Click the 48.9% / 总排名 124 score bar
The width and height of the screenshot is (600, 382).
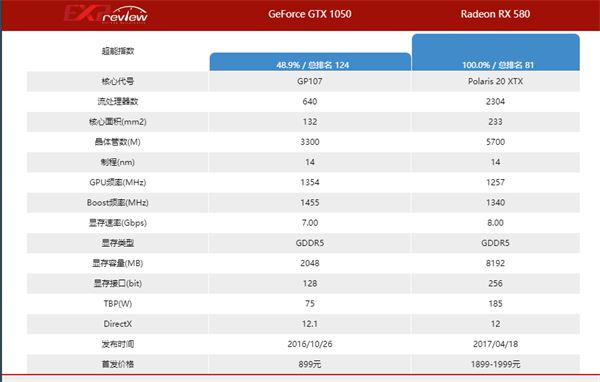(310, 62)
